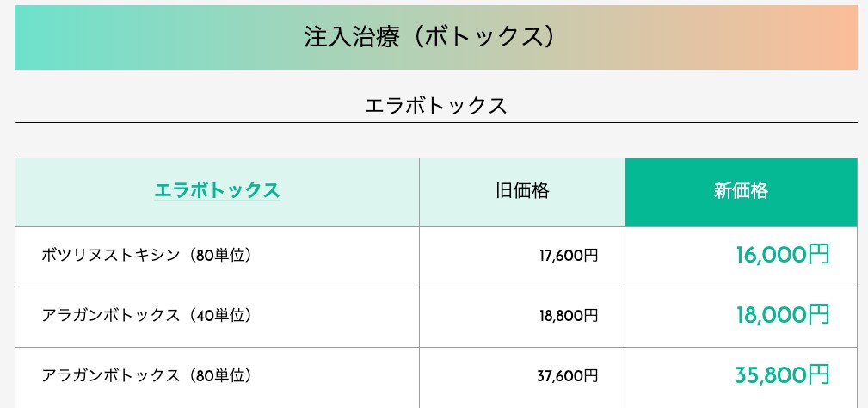Viewport: 868px width, 408px height.
Task: Click the new price 18,000円
Action: pyautogui.click(x=783, y=315)
